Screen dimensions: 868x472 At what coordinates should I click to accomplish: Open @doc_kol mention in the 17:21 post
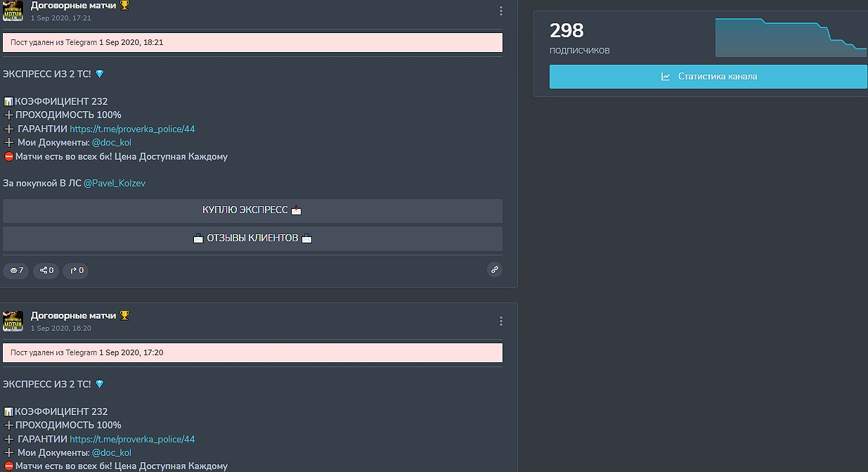click(111, 143)
